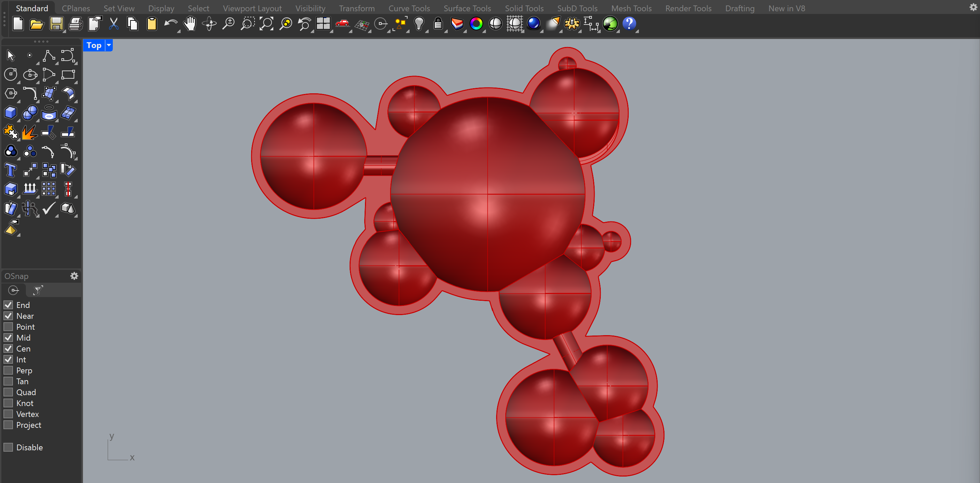
Task: Enable the Point osnap checkbox
Action: (x=8, y=327)
